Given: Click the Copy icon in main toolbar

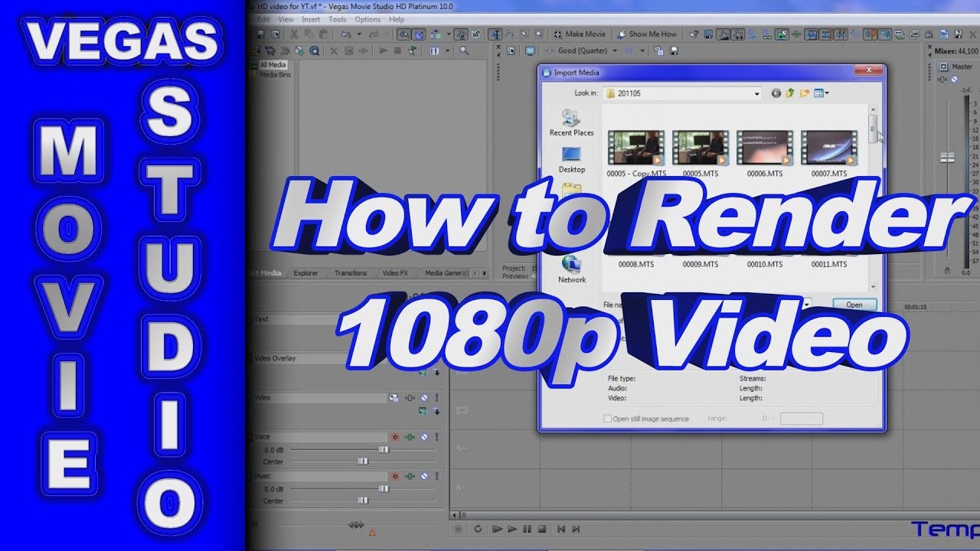Looking at the screenshot, I should tap(309, 34).
